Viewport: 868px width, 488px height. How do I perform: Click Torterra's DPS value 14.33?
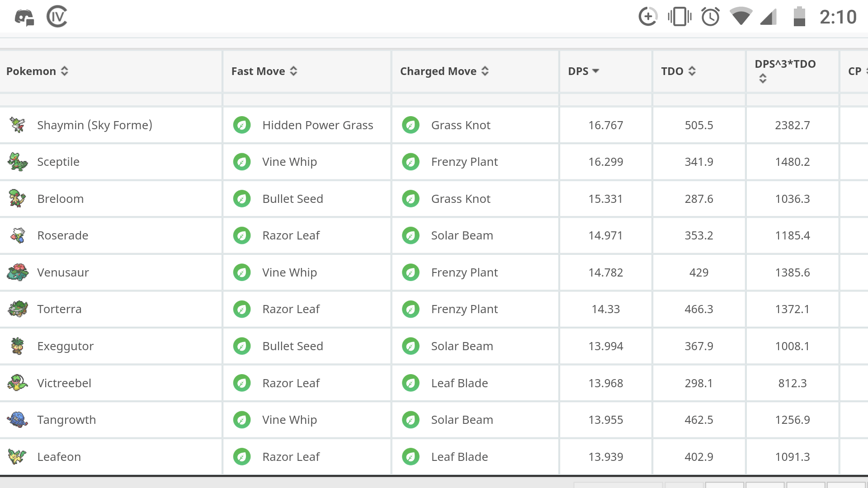(606, 309)
